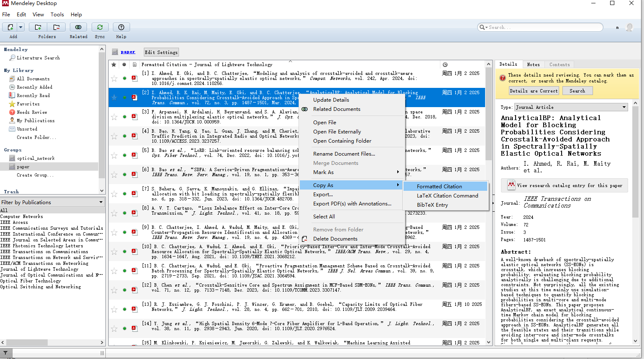Click View research catalog entry button

(565, 185)
